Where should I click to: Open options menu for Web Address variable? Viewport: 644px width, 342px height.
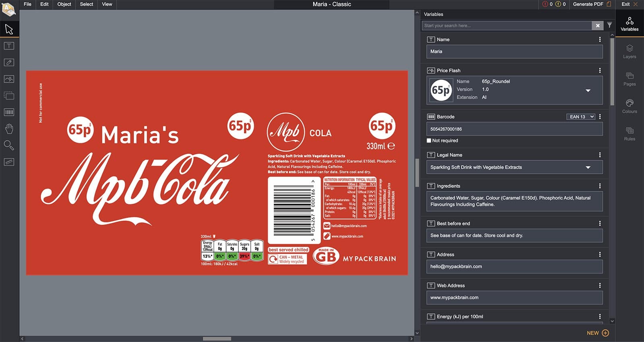(x=600, y=286)
